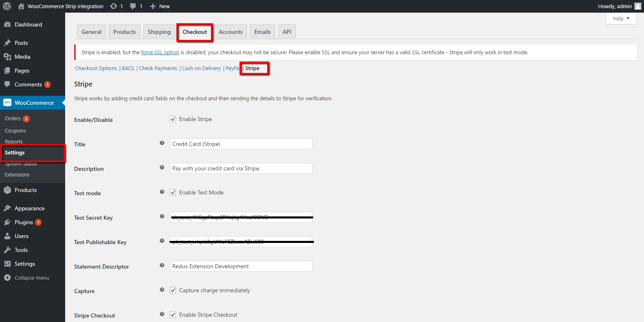Click the Tools wrench icon
The image size is (644, 322).
[x=7, y=250]
